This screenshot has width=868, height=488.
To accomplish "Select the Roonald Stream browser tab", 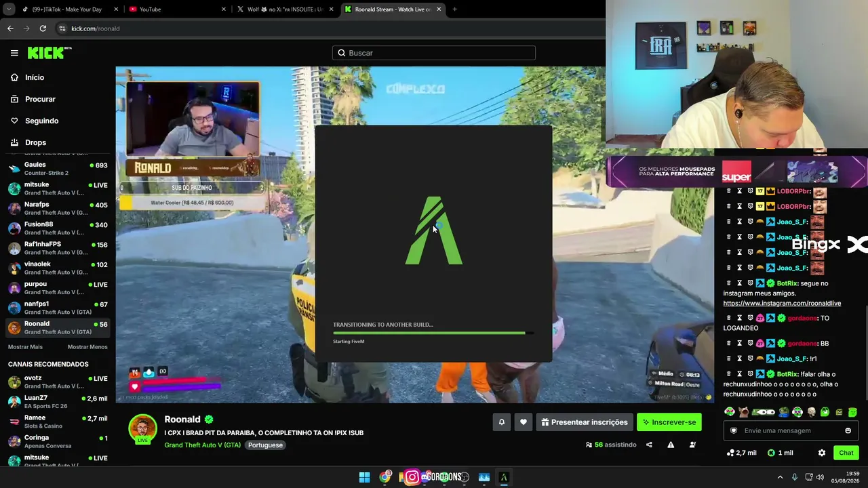I will [392, 9].
